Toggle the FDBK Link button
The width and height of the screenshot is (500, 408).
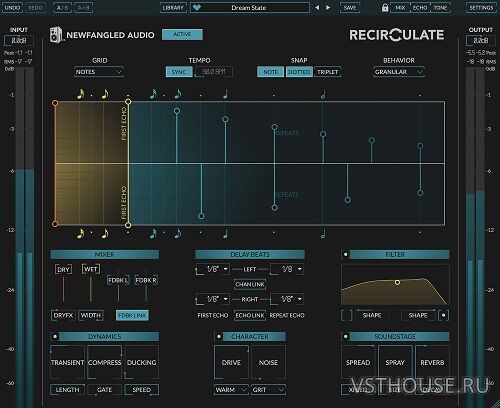tap(132, 315)
